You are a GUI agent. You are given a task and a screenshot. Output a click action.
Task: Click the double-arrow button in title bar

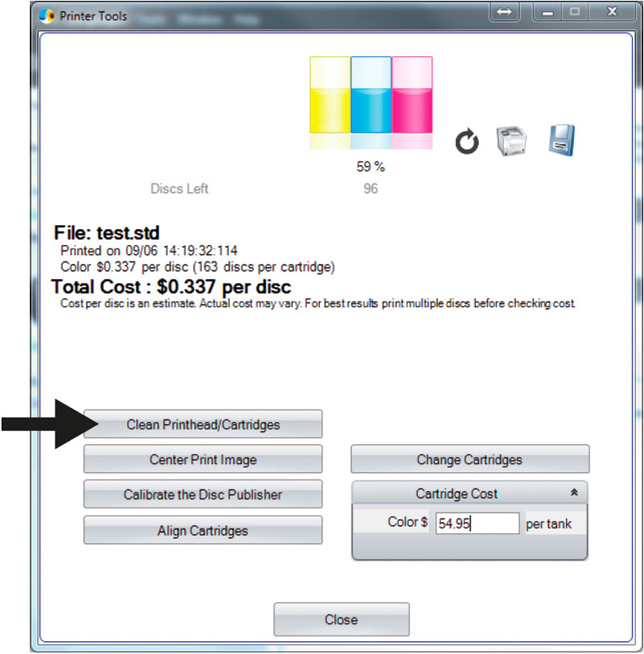504,12
